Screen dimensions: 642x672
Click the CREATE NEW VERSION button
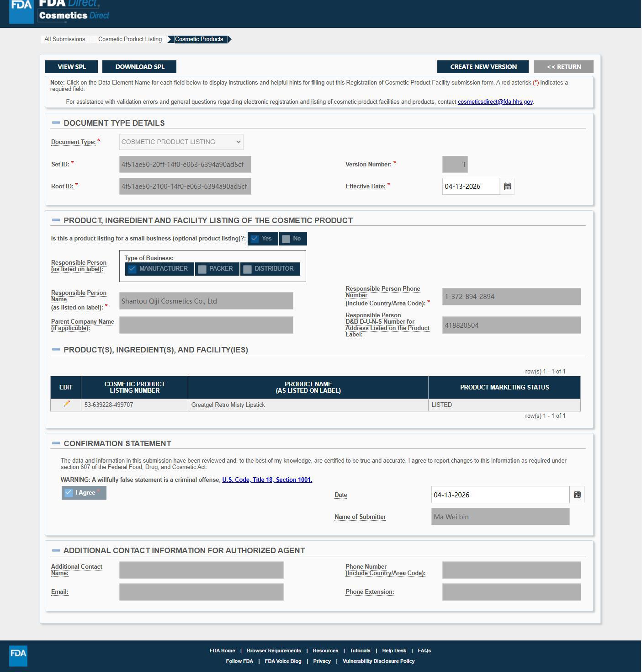point(483,67)
